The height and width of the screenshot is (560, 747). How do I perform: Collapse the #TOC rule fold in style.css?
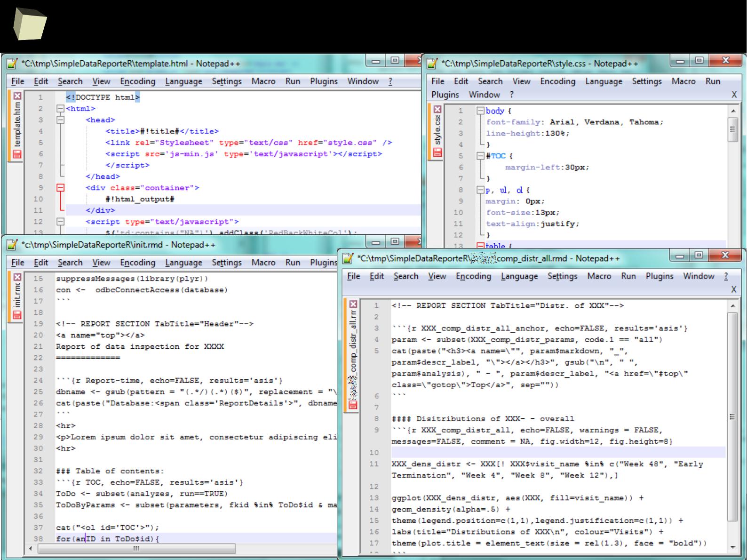tap(480, 156)
